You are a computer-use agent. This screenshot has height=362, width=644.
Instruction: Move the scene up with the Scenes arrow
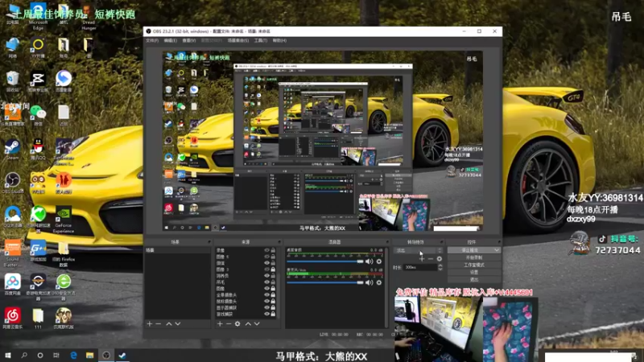pos(169,324)
